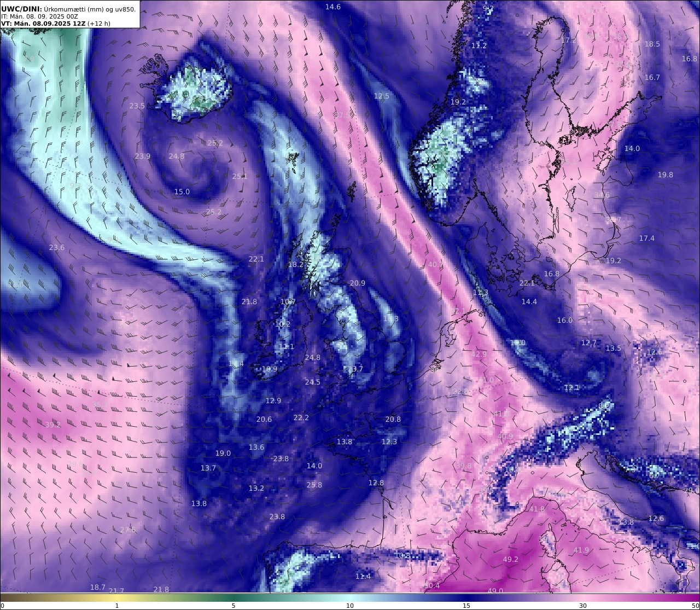Click map value 23.9
The width and height of the screenshot is (700, 610).
[x=143, y=156]
